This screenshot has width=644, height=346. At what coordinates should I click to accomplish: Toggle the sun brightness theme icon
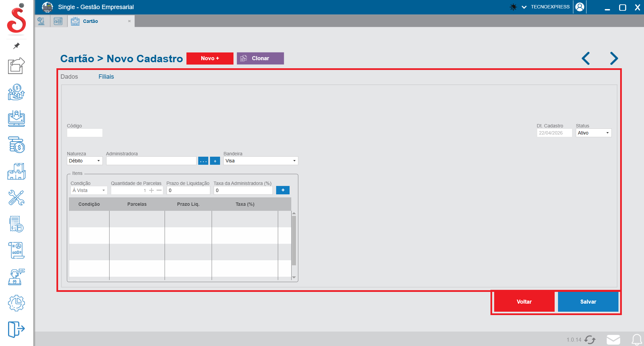pyautogui.click(x=513, y=7)
